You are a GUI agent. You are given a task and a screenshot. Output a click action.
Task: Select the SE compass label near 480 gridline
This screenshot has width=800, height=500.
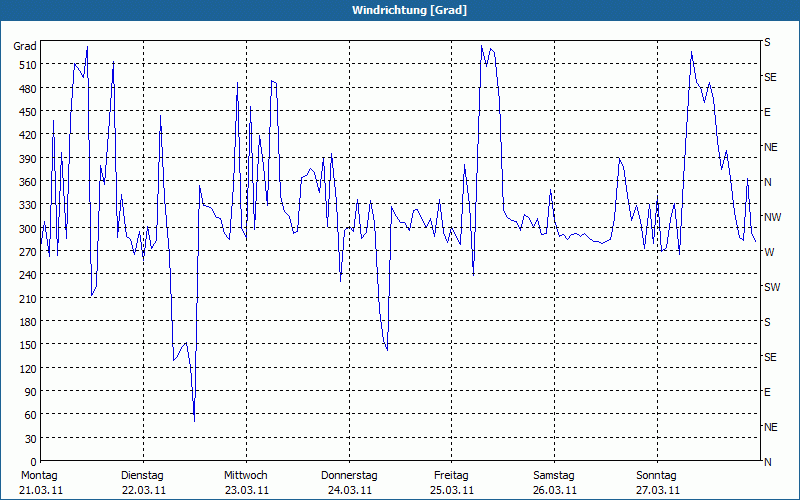[770, 77]
